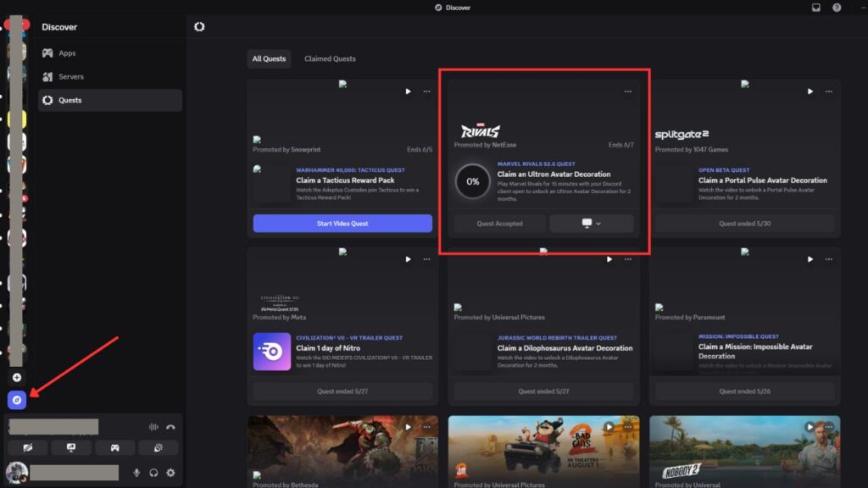Disconnect from the voice call
868x488 pixels.
tap(170, 427)
